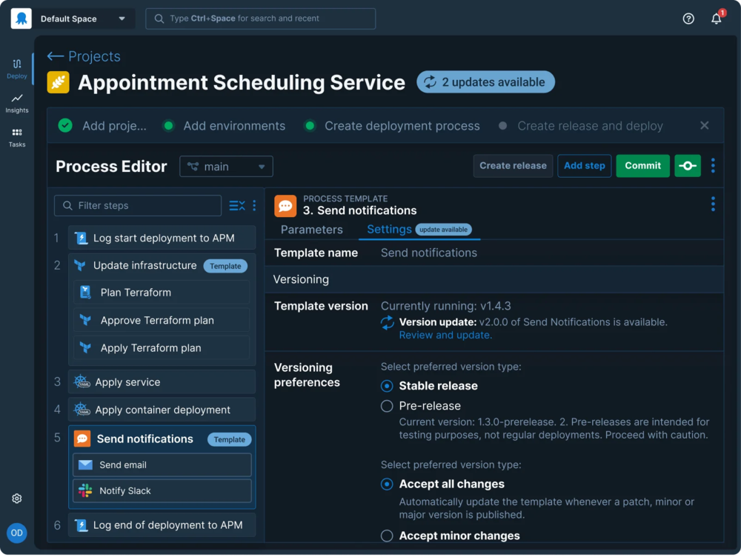Click the Create release button
The height and width of the screenshot is (560, 741).
513,166
